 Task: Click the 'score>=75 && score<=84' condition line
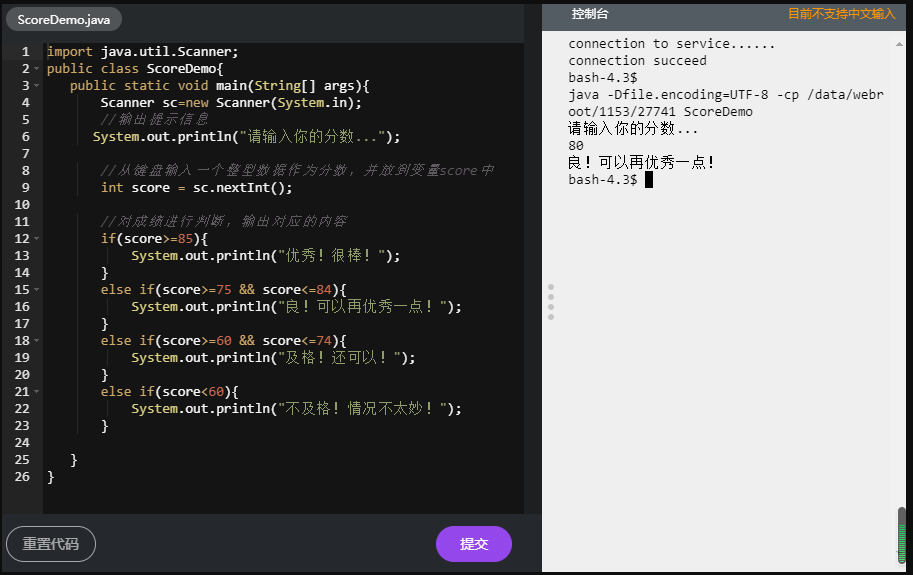pyautogui.click(x=224, y=289)
